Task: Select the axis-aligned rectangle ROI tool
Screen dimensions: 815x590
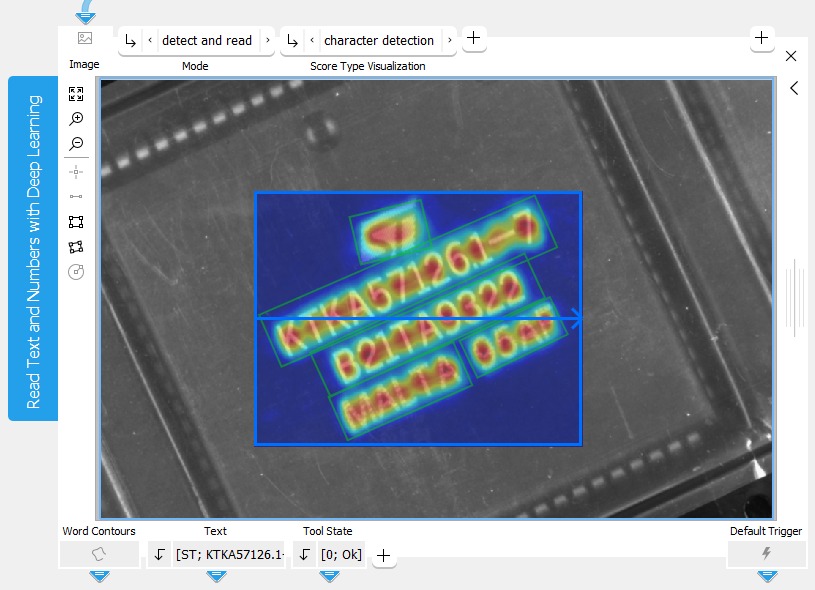Action: 76,222
